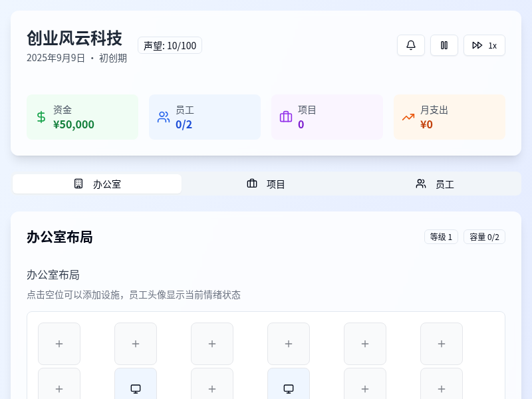Click the orange trend icon on 月支出 card

[x=408, y=117]
